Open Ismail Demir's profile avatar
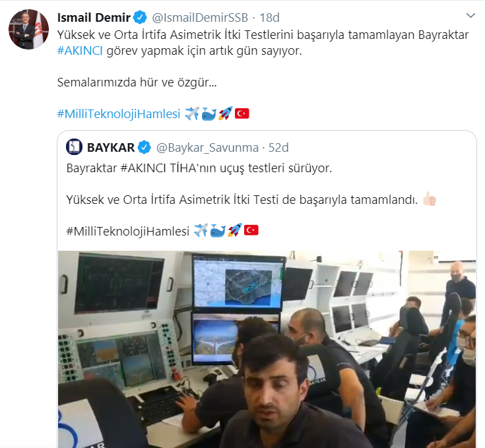The height and width of the screenshot is (448, 485). (x=28, y=30)
